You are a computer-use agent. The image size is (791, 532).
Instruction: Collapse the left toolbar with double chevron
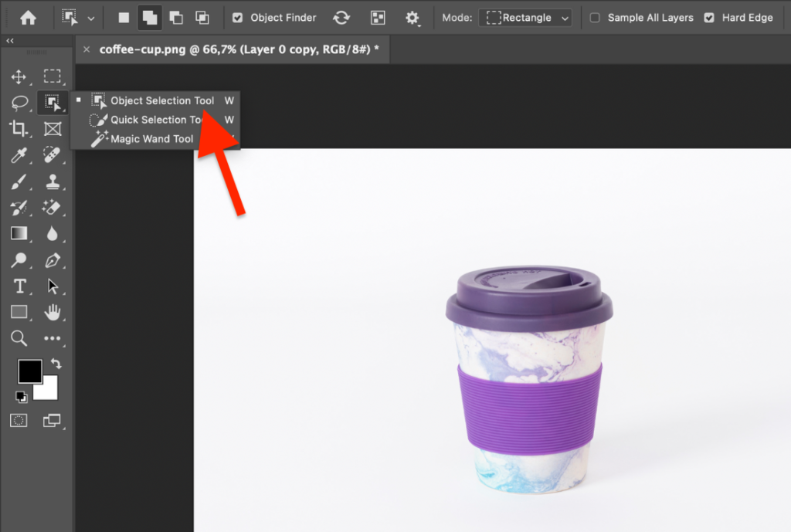[x=9, y=40]
